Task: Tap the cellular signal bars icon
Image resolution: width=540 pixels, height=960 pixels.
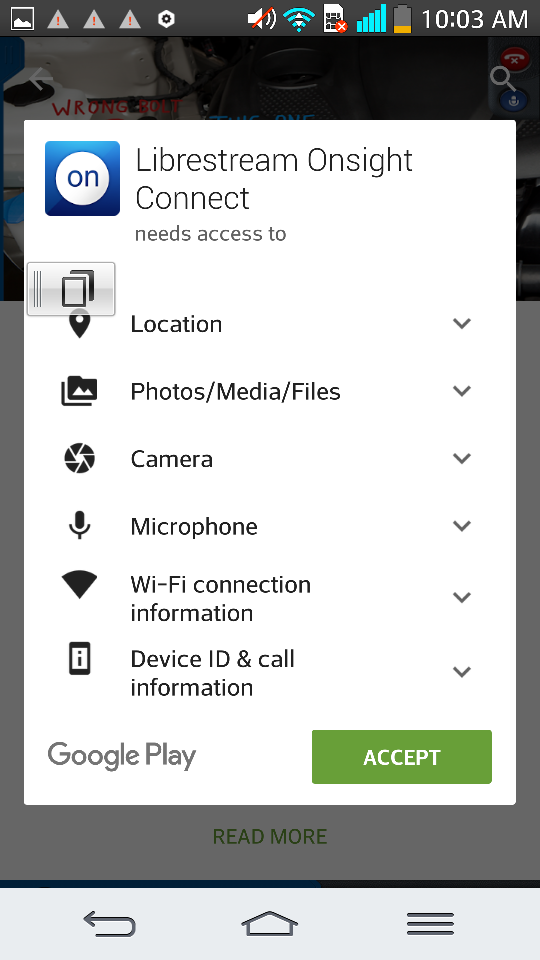Action: click(371, 18)
